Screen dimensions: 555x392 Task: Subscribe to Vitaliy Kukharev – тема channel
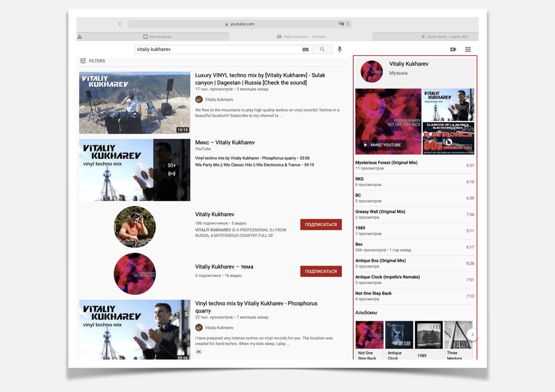click(321, 271)
